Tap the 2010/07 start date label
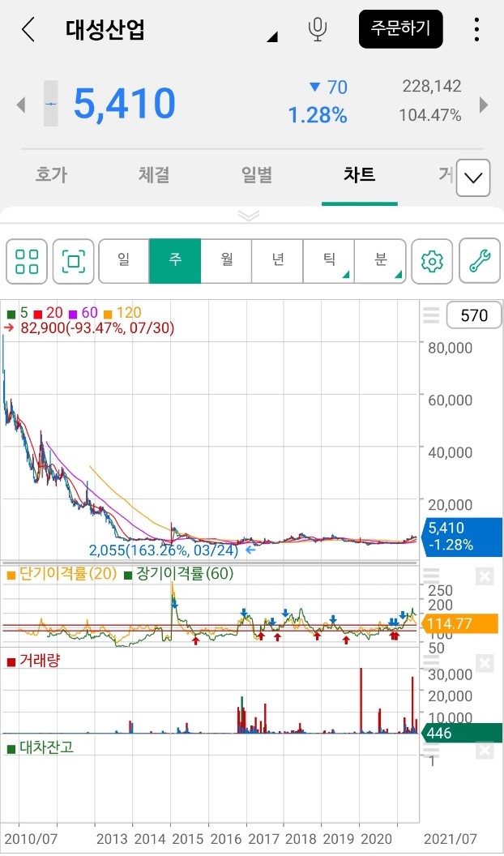 [31, 838]
